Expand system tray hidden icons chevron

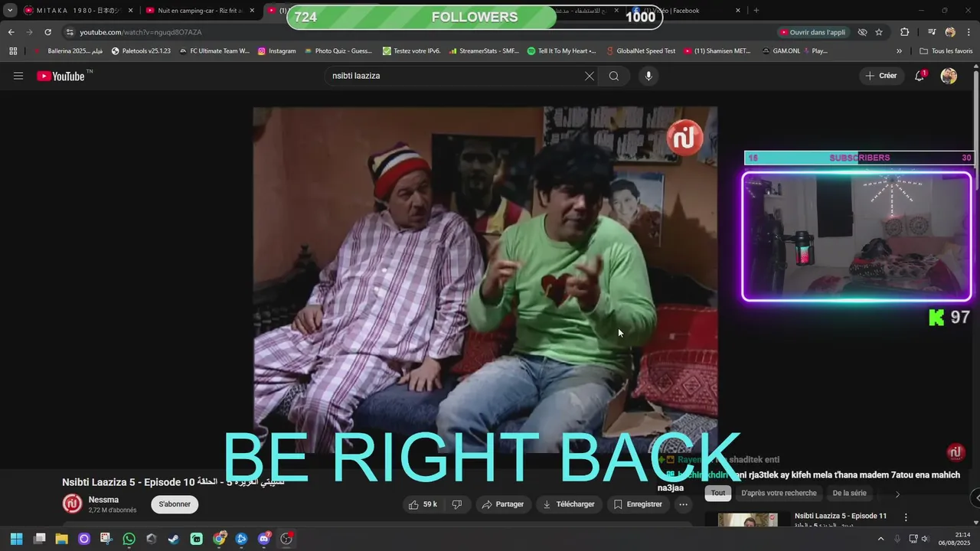[880, 539]
